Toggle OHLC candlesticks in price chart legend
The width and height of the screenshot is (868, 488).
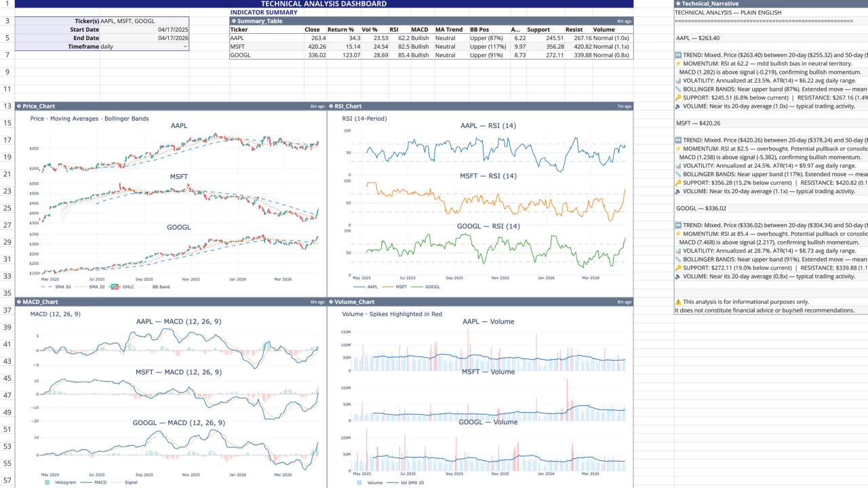coord(122,287)
